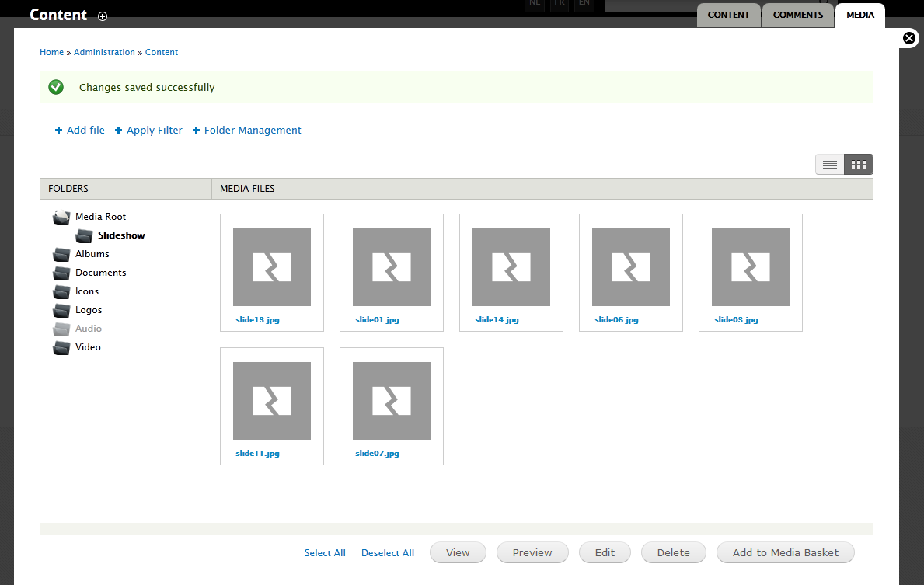
Task: Click the green success checkmark icon
Action: pos(56,87)
